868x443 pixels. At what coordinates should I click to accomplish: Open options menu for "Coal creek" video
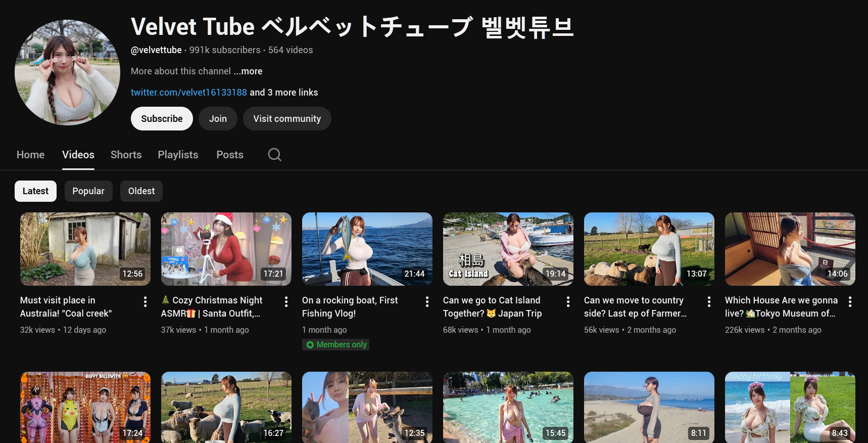145,302
